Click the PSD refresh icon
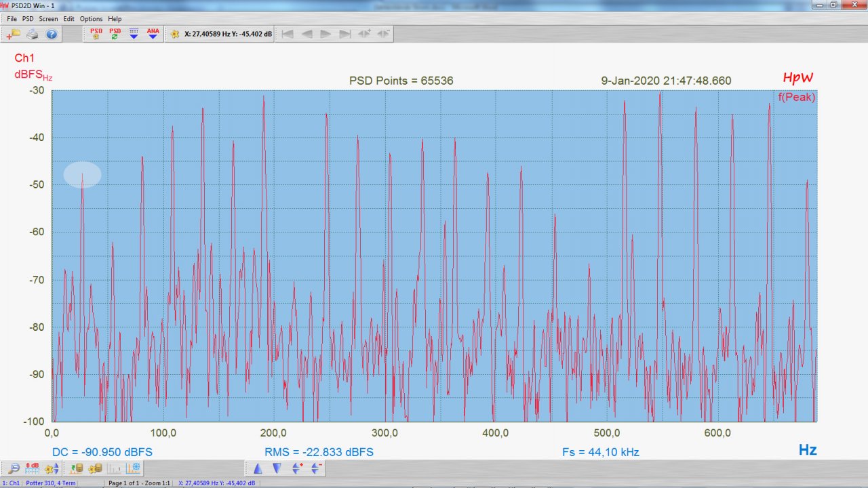Viewport: 868px width, 488px height. 115,34
